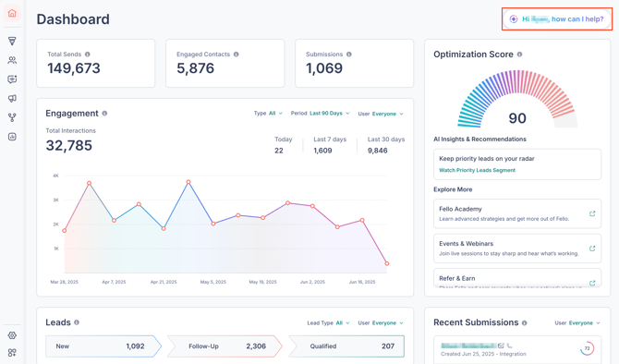The image size is (619, 364).
Task: Click info icon beside Total Sends
Action: click(87, 55)
